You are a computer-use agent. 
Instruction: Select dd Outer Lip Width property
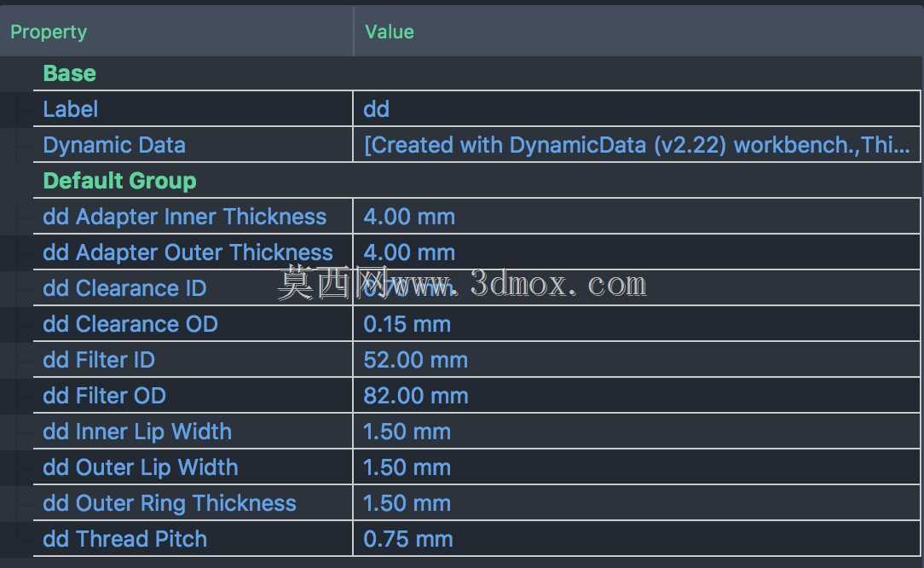(141, 467)
